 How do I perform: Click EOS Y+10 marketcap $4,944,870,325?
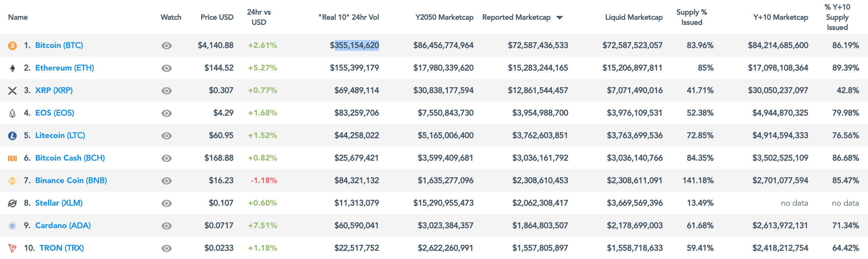pyautogui.click(x=780, y=113)
